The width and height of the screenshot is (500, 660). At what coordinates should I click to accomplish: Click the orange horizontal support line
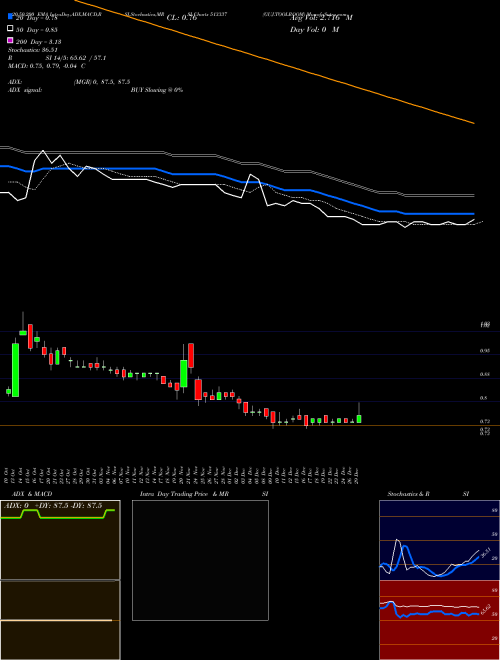click(250, 426)
